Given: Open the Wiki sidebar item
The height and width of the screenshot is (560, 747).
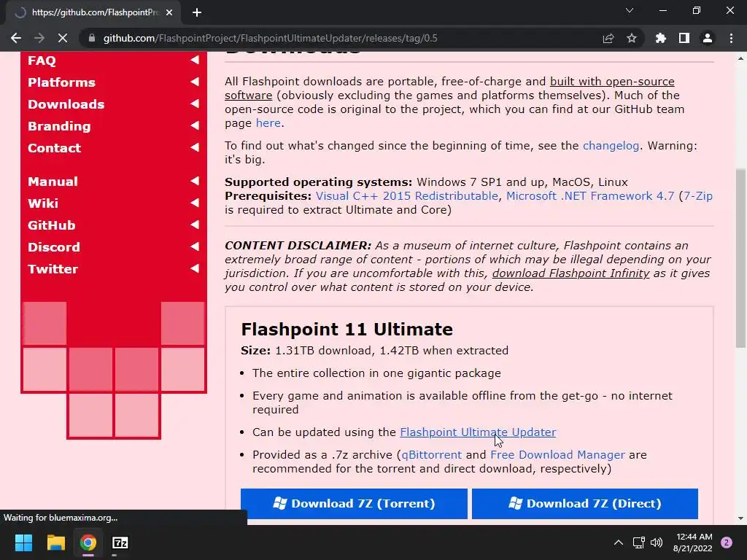Looking at the screenshot, I should [43, 203].
